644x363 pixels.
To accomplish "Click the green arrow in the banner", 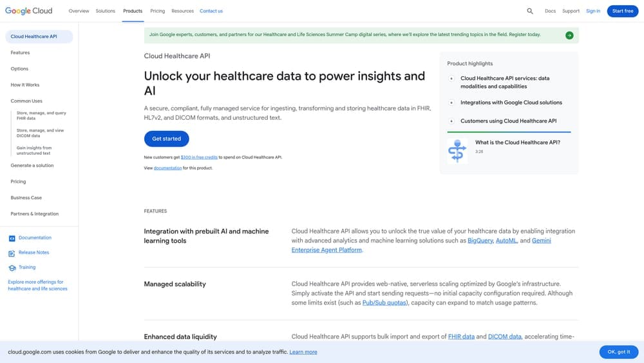I will 569,35.
